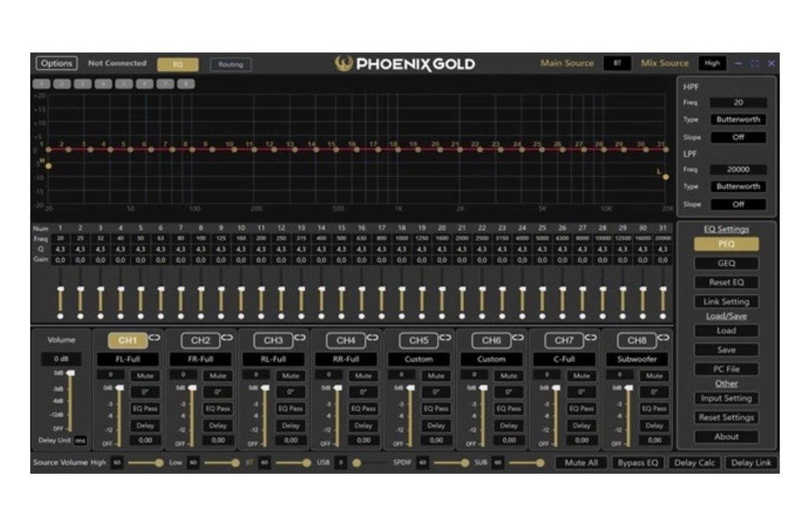Click the master Volume slider handle

pyautogui.click(x=70, y=373)
